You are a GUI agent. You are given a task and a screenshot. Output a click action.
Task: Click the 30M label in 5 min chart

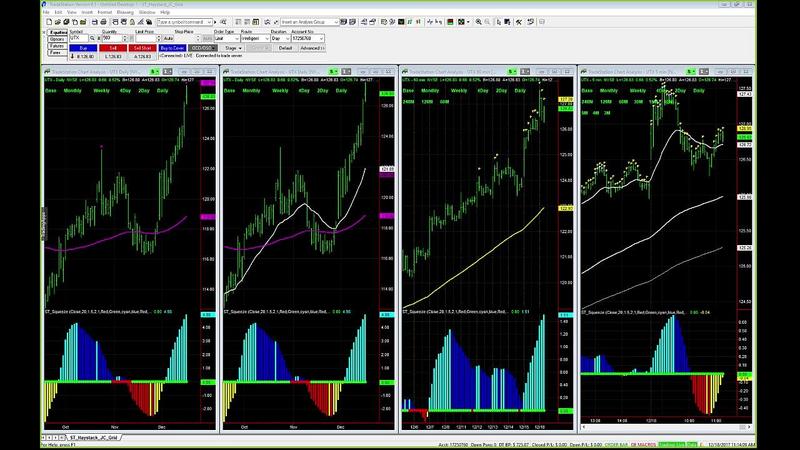[x=638, y=102]
